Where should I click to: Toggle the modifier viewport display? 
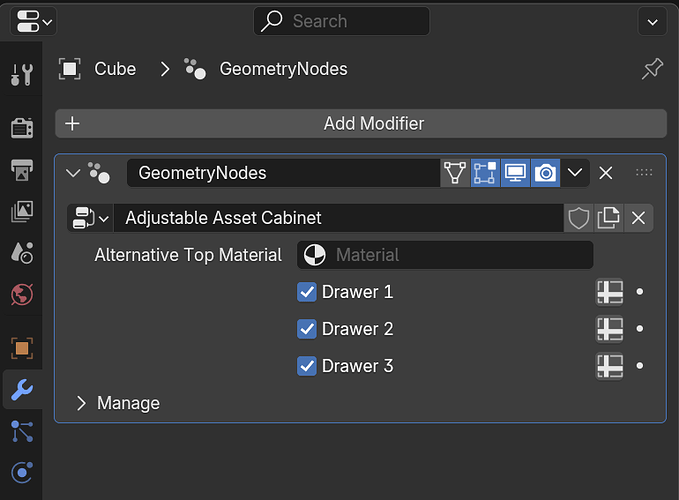pyautogui.click(x=515, y=173)
